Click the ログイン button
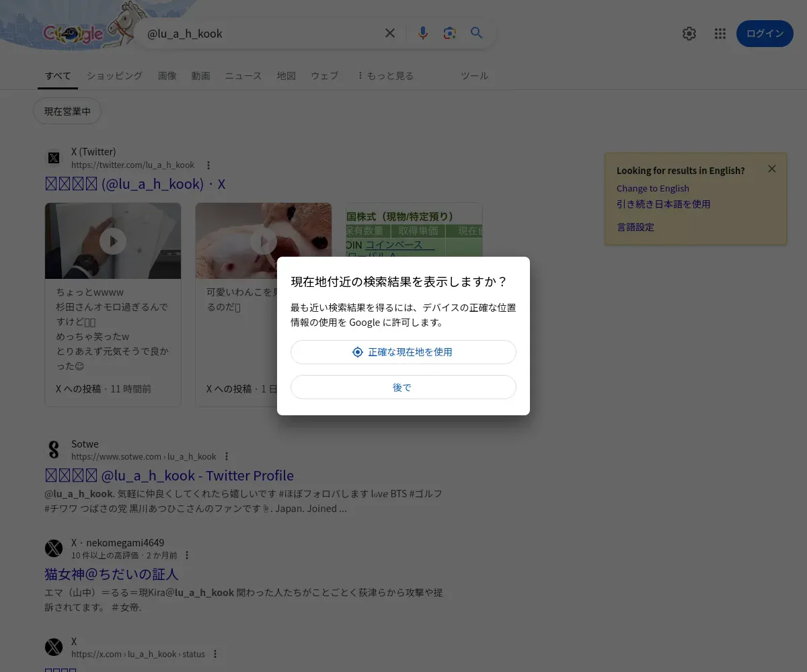 coord(765,34)
